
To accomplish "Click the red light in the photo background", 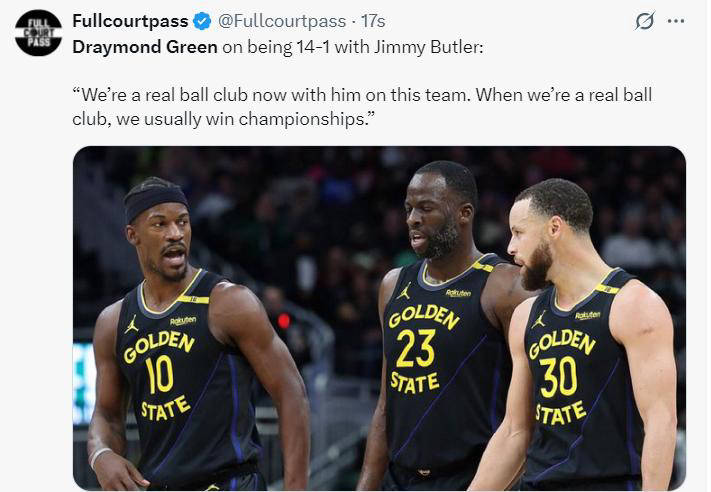I will tap(284, 321).
